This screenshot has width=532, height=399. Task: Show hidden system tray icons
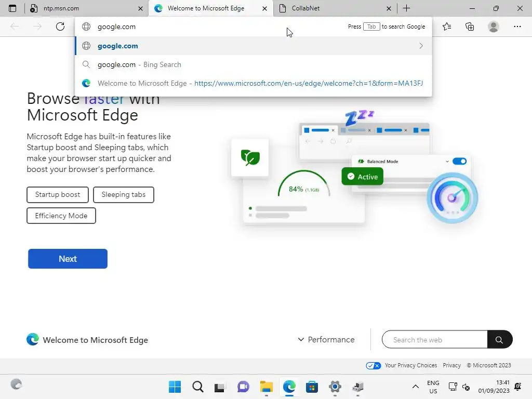coord(415,387)
